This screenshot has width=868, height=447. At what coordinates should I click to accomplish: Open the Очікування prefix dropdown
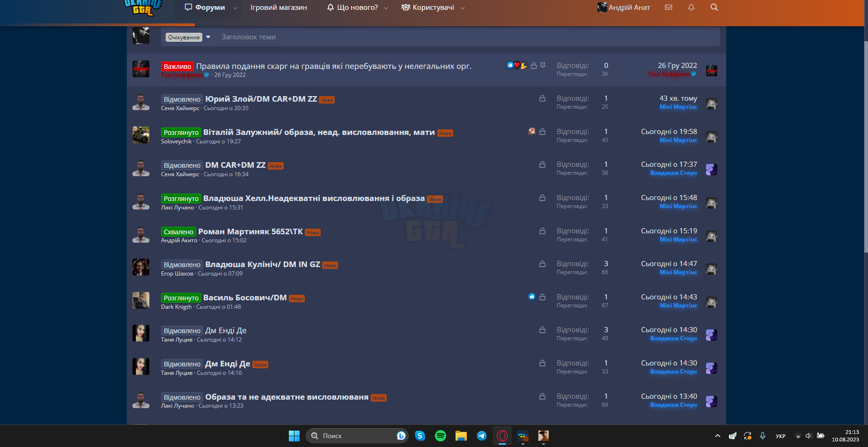click(188, 37)
